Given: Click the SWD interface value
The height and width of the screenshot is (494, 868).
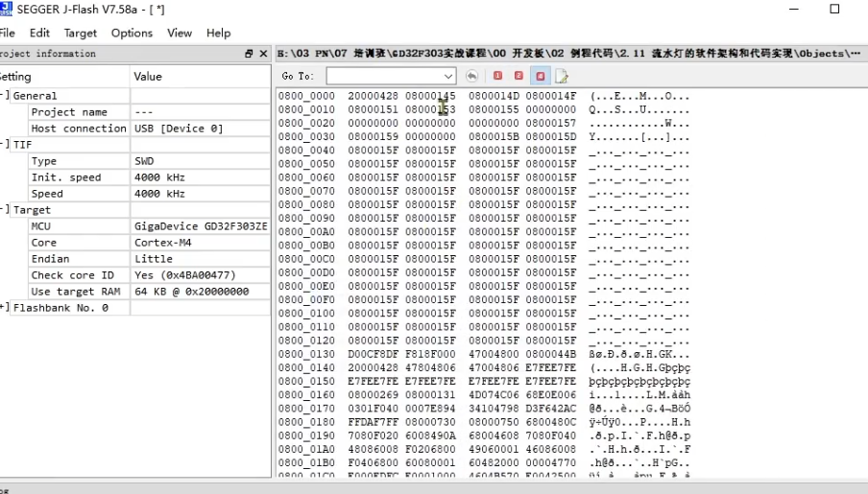Looking at the screenshot, I should click(x=144, y=161).
